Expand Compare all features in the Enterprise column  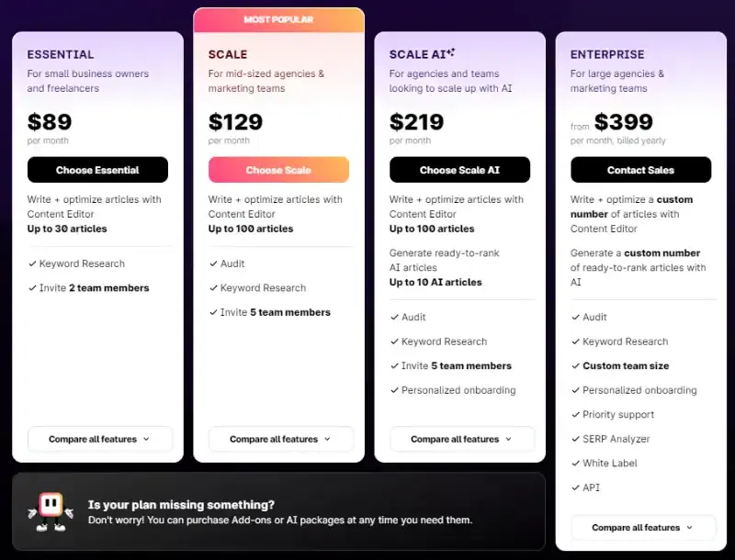pos(643,528)
